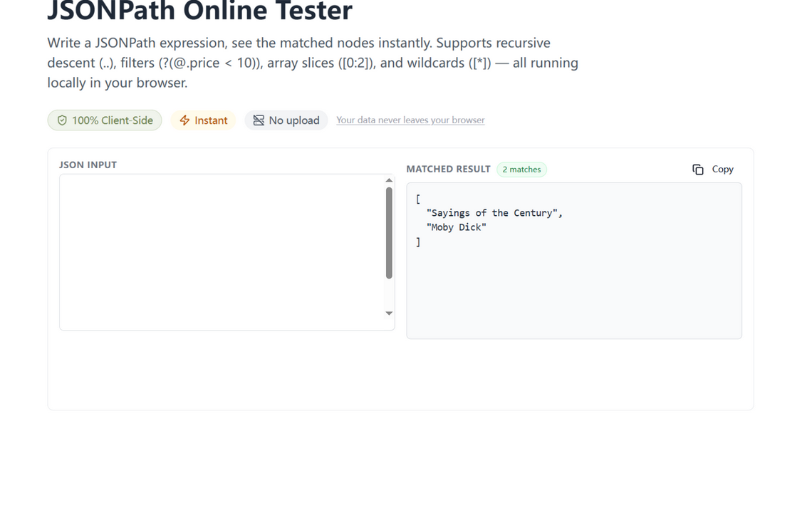Open 'Your data never leaves your browser' link
The image size is (812, 513).
pos(410,120)
